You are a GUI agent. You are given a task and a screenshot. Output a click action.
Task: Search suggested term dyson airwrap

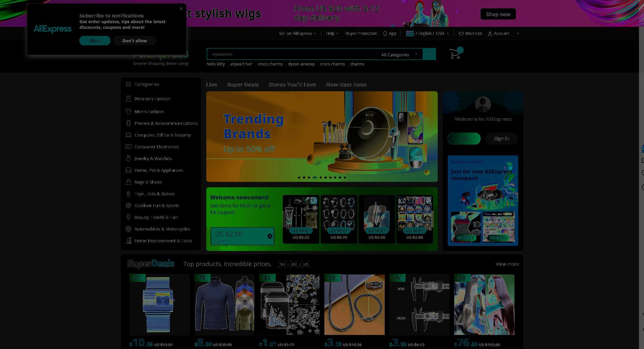pyautogui.click(x=301, y=64)
